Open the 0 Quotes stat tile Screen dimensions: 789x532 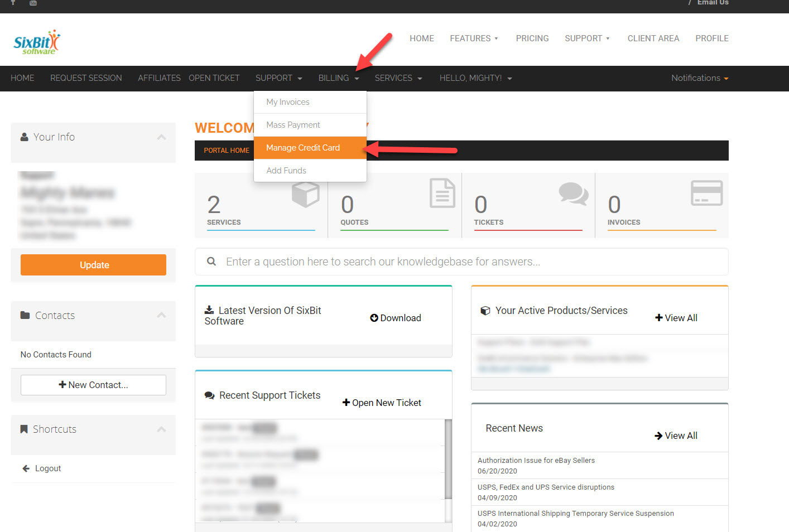coord(394,205)
